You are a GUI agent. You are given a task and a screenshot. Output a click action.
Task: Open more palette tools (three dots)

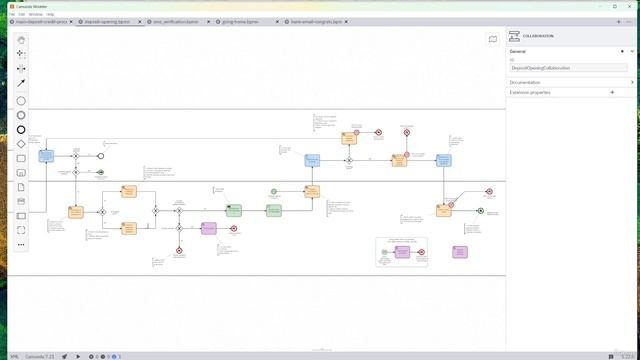[21, 244]
